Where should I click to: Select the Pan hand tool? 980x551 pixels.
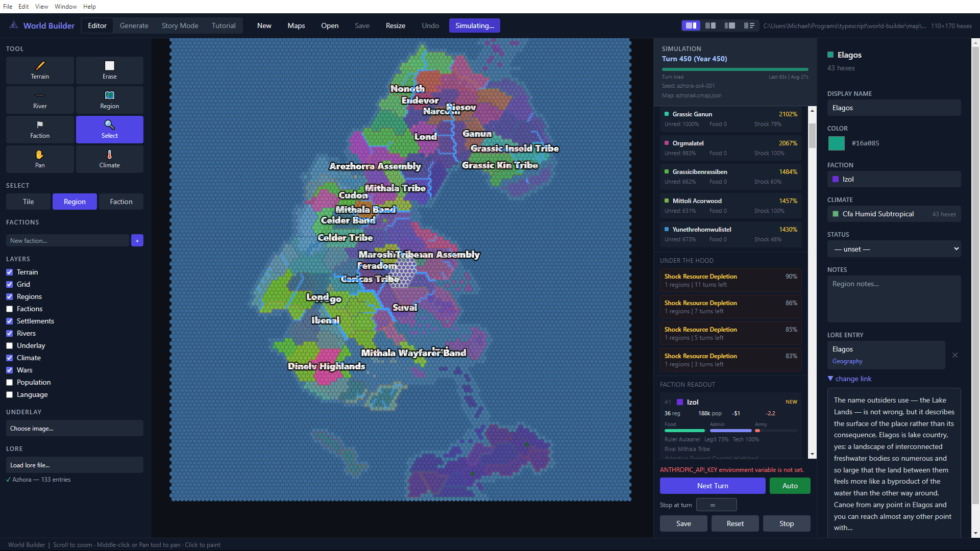point(40,159)
